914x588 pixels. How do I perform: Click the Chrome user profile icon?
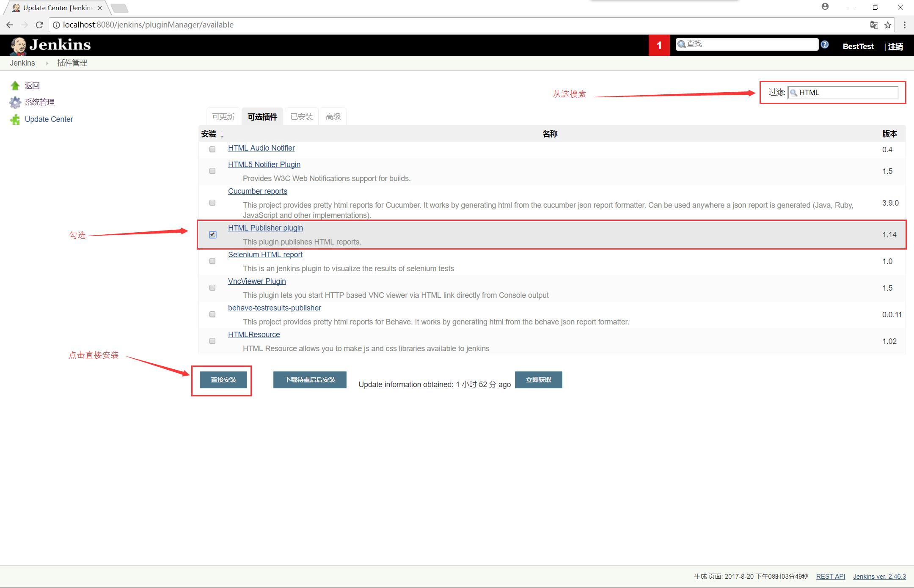[x=825, y=7]
